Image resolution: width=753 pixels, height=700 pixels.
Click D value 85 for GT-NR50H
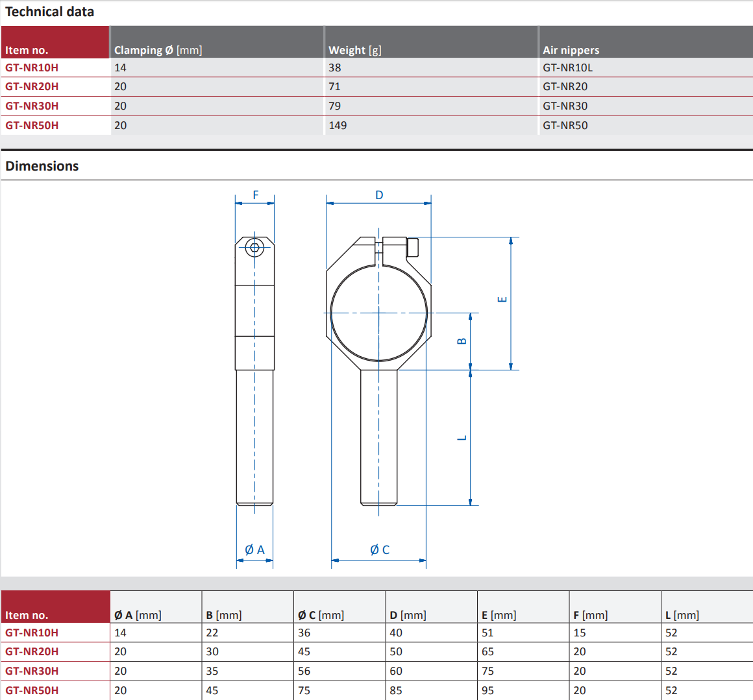[x=396, y=690]
